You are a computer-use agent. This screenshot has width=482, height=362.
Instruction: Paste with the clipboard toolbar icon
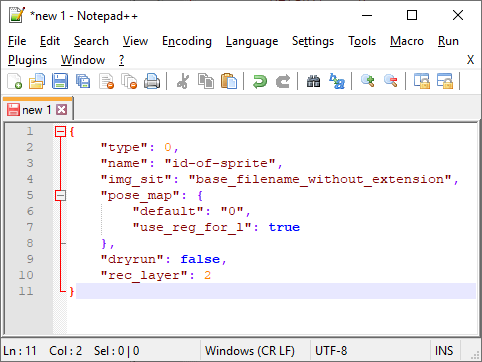point(229,81)
